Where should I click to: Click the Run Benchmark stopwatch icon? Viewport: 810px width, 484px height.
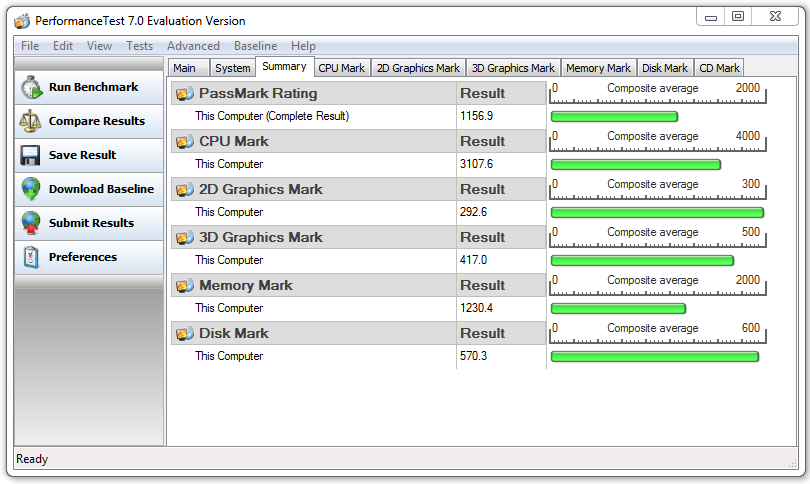[31, 87]
